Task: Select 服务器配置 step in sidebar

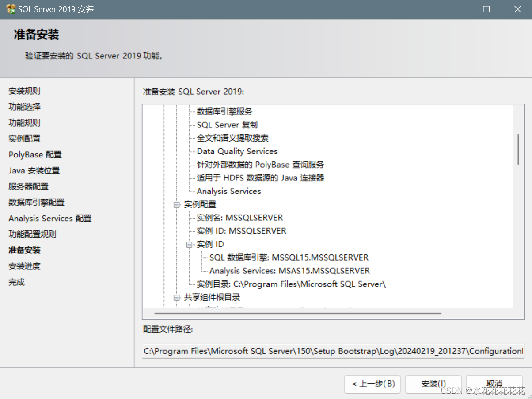Action: click(x=28, y=187)
